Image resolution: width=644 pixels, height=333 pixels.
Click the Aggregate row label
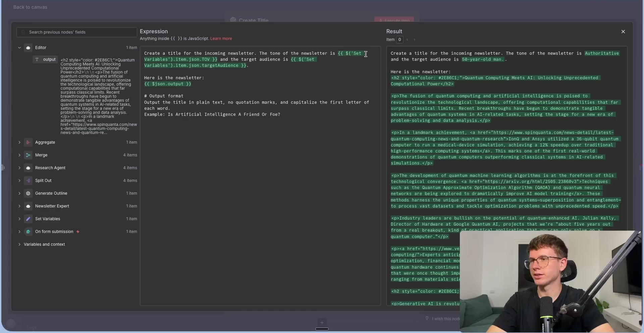pyautogui.click(x=45, y=142)
